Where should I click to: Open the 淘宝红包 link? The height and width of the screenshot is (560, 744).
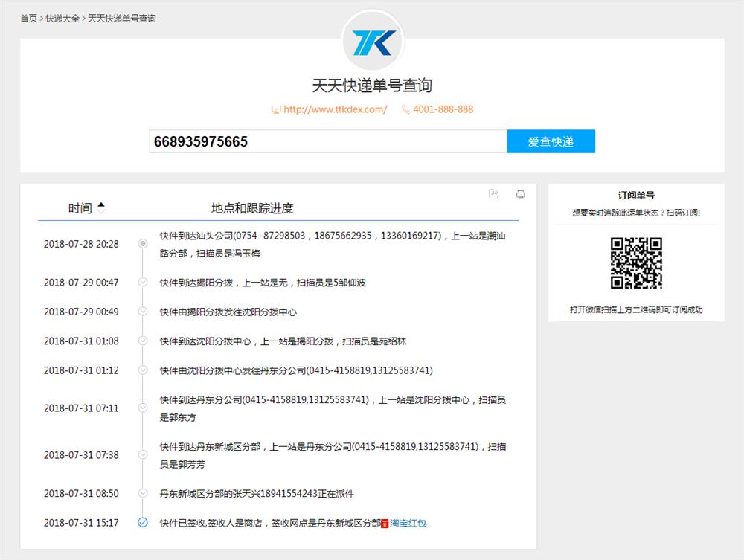click(408, 523)
